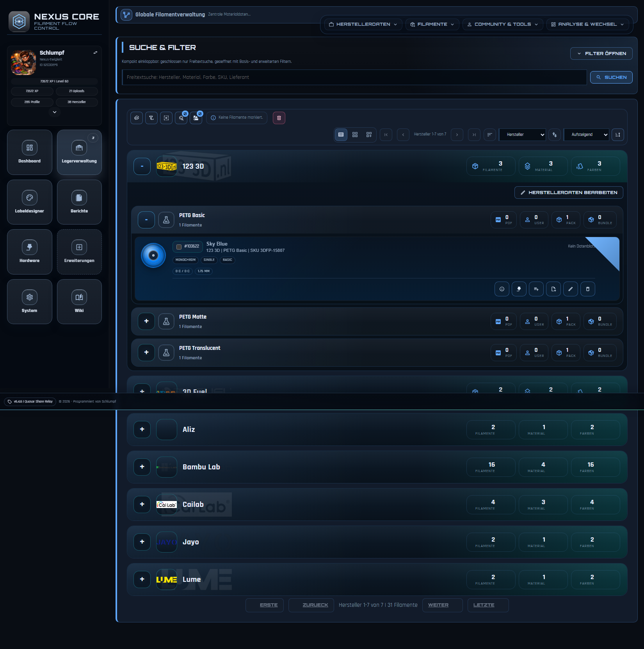
Task: Open the Community & Tools menu
Action: (502, 24)
